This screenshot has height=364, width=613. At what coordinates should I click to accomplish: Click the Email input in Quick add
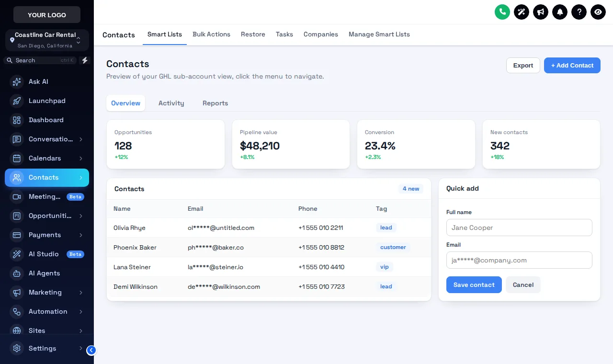(x=519, y=260)
